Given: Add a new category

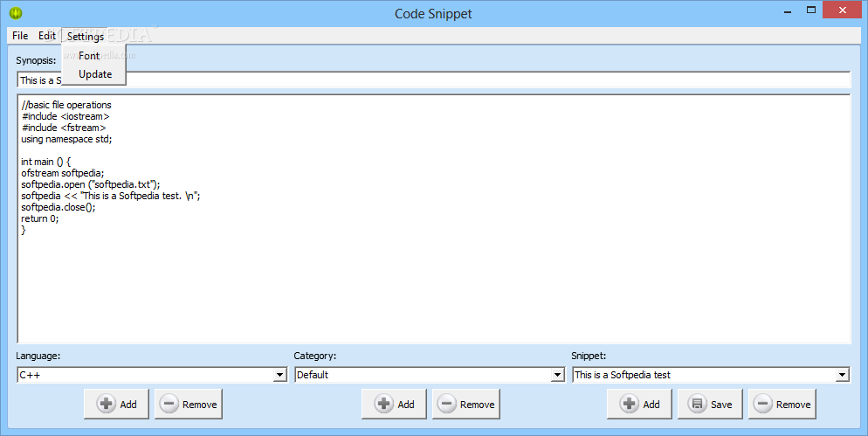Looking at the screenshot, I should (x=394, y=404).
